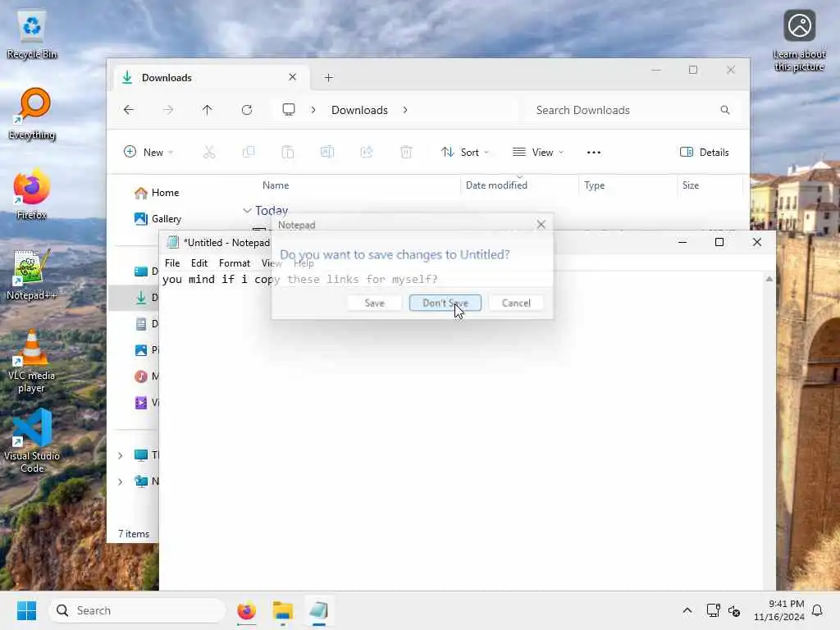Select the Videos item in navigation pane
This screenshot has height=630, width=840.
(x=146, y=402)
